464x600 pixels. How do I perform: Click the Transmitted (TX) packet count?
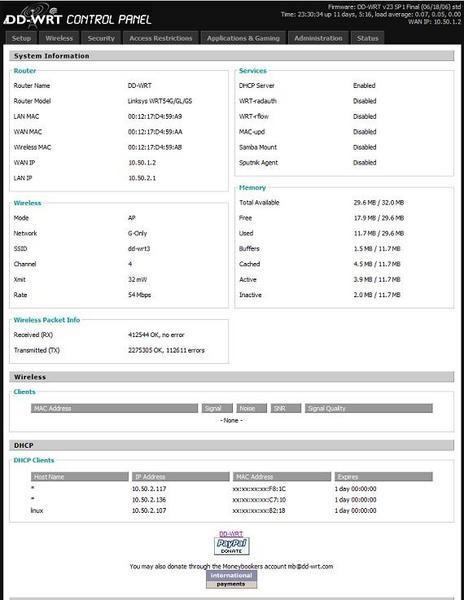[x=166, y=350]
